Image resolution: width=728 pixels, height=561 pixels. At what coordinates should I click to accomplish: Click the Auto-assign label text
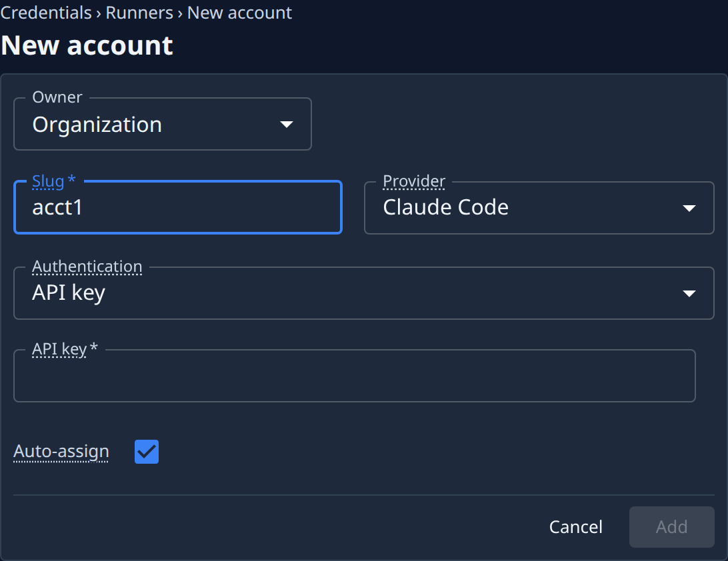click(61, 451)
